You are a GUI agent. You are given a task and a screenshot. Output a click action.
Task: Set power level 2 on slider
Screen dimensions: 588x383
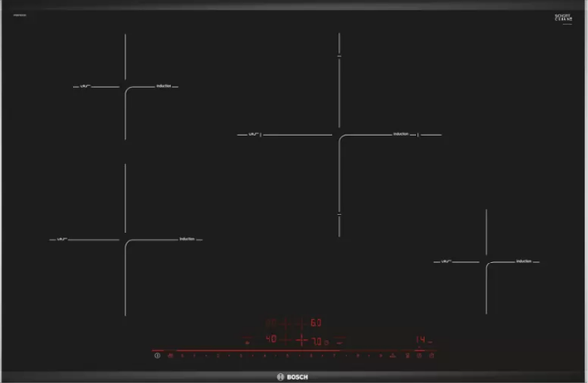click(218, 355)
